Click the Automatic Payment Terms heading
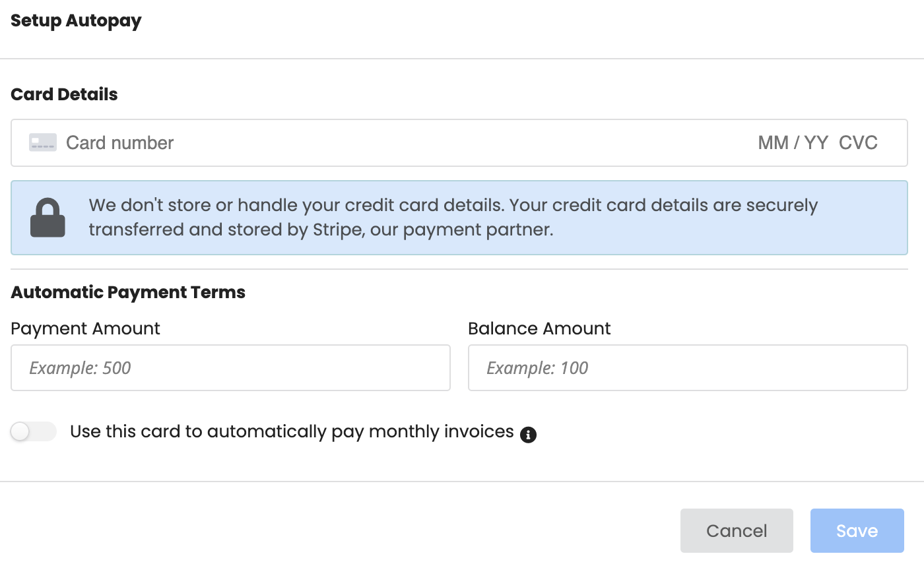Image resolution: width=924 pixels, height=562 pixels. 128,292
